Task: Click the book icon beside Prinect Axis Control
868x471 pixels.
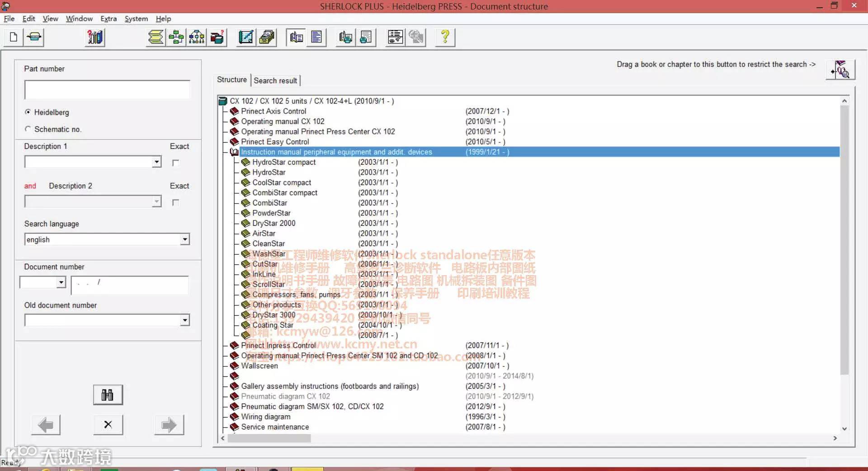Action: [234, 111]
